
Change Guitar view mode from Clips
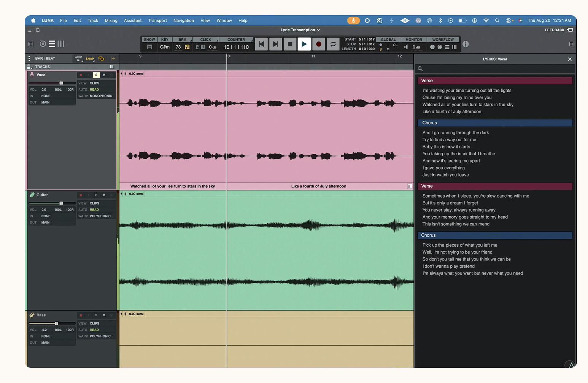click(94, 203)
